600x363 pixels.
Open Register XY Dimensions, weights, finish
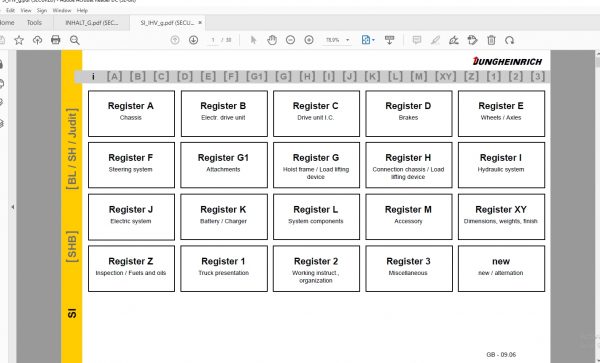point(501,217)
